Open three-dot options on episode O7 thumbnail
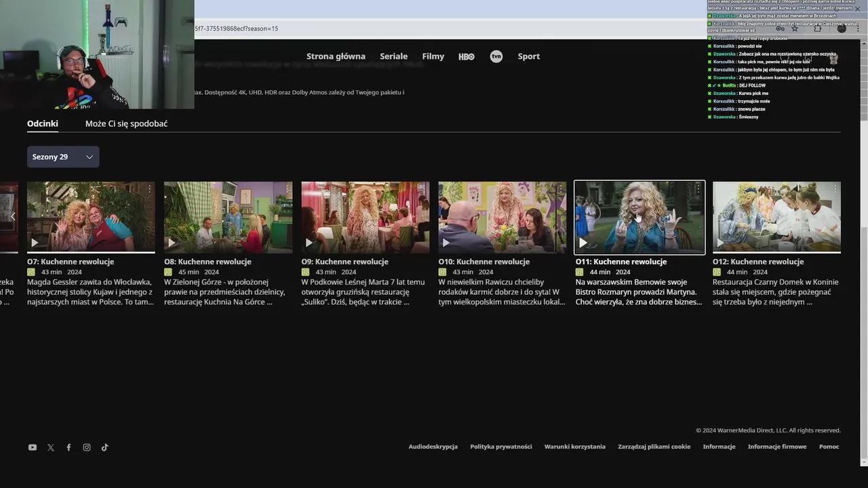Screen dimensions: 868x488 149,189
